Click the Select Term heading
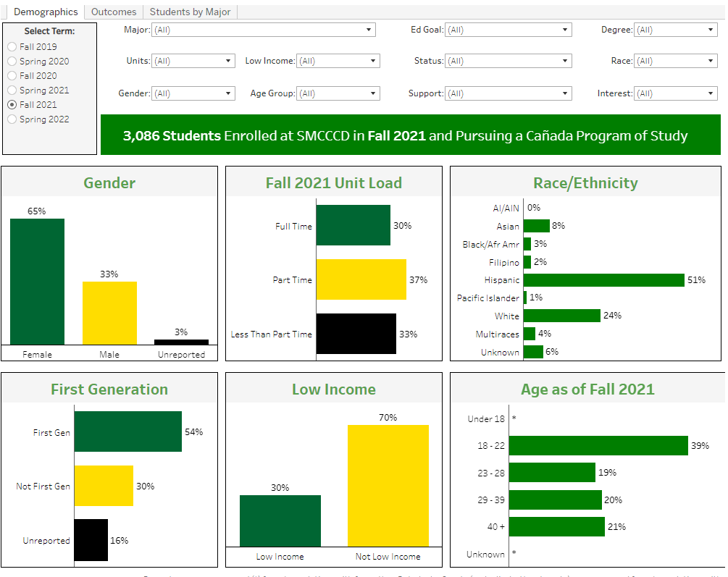The height and width of the screenshot is (577, 728). 50,31
